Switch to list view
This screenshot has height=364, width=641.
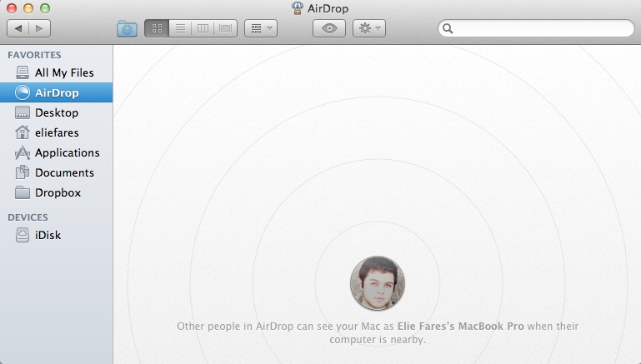tap(179, 28)
